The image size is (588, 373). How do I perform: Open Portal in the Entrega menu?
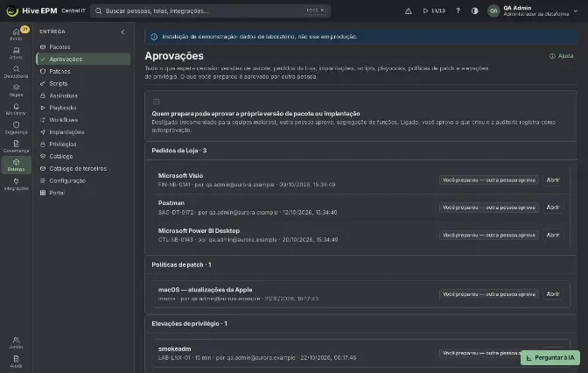83,193
